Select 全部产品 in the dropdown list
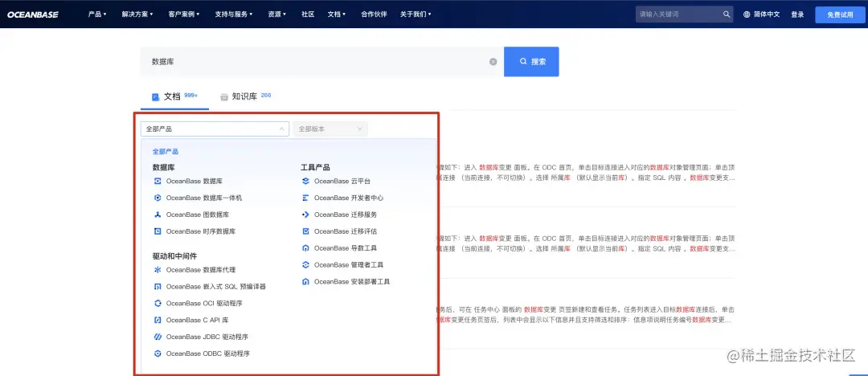 click(166, 151)
